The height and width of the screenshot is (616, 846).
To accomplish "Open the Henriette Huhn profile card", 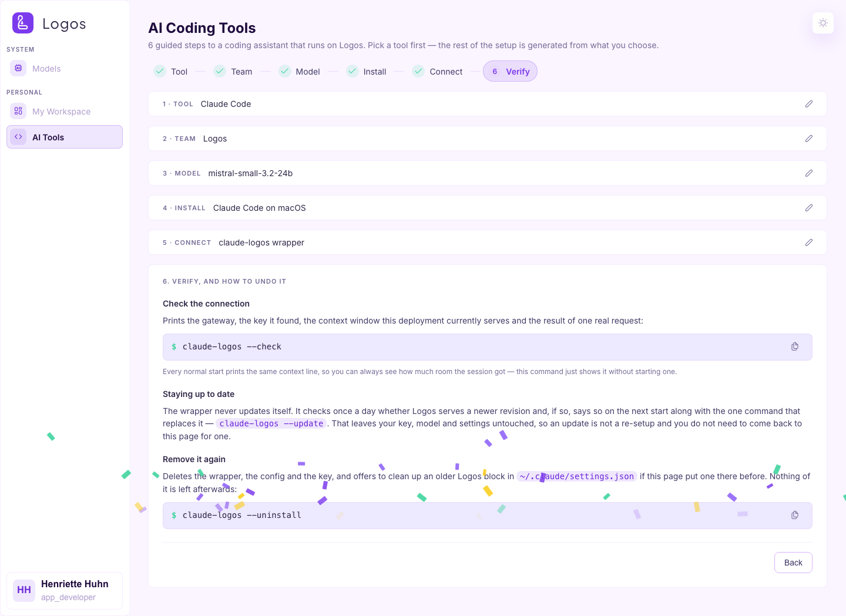I will 65,591.
